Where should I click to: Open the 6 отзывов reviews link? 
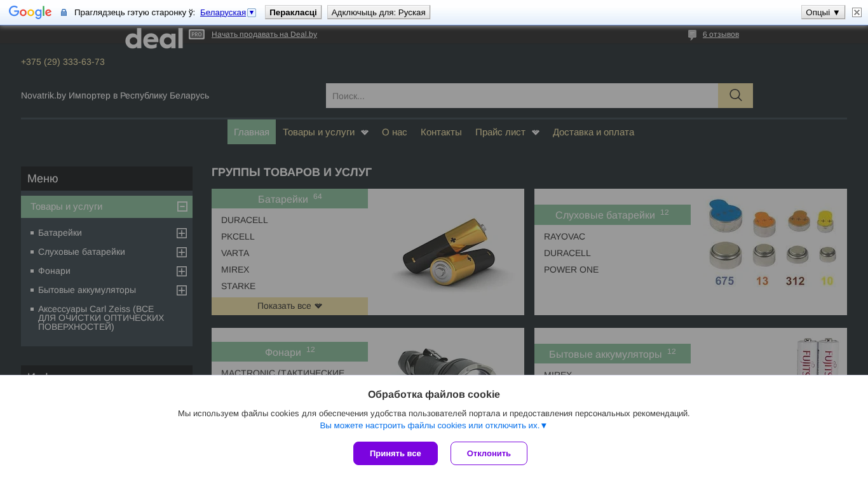(x=721, y=34)
